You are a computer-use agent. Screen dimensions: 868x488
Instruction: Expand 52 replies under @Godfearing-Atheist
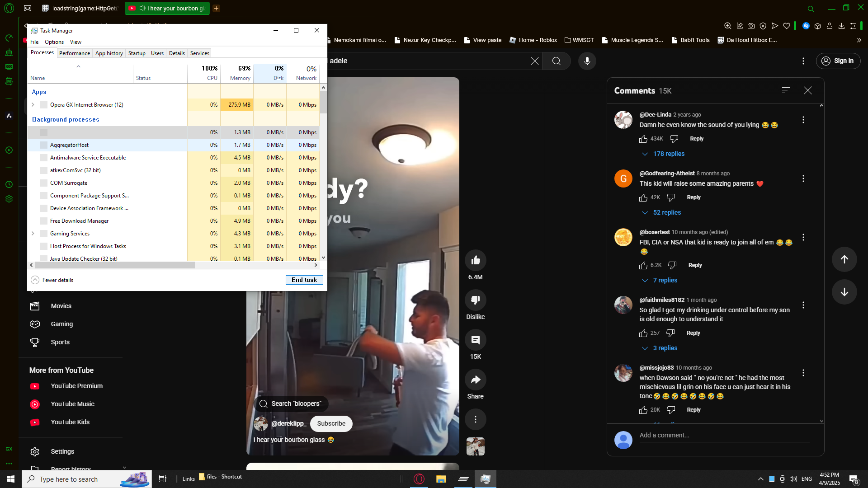(661, 213)
